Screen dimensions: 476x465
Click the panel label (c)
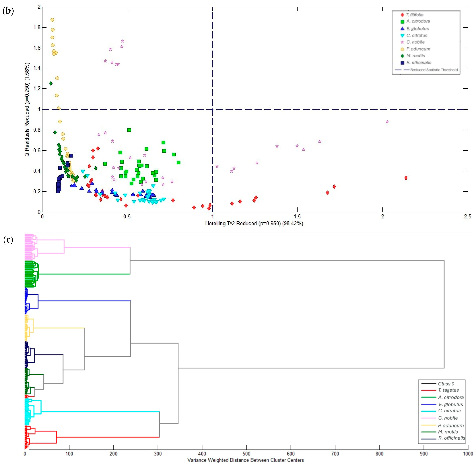(8, 240)
